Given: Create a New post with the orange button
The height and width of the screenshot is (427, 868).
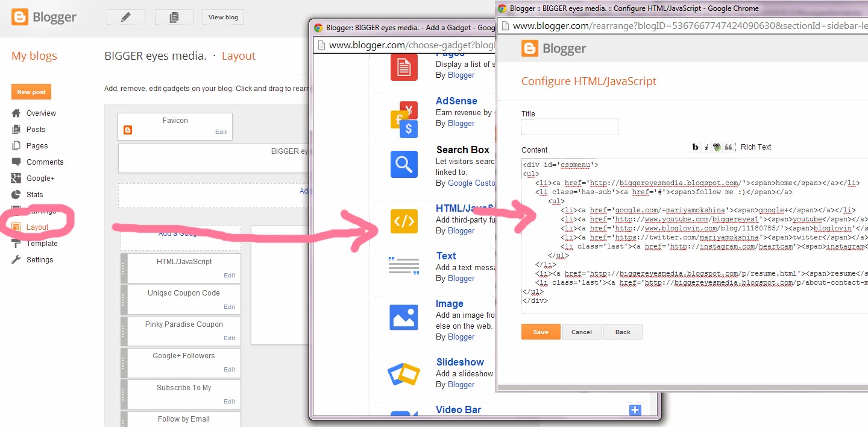Looking at the screenshot, I should point(31,92).
